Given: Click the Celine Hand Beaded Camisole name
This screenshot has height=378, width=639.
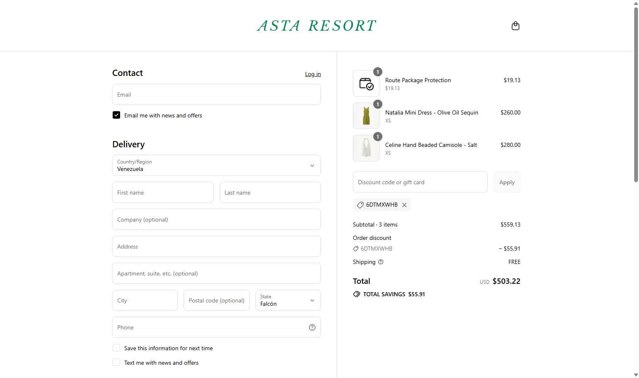Looking at the screenshot, I should tap(431, 145).
